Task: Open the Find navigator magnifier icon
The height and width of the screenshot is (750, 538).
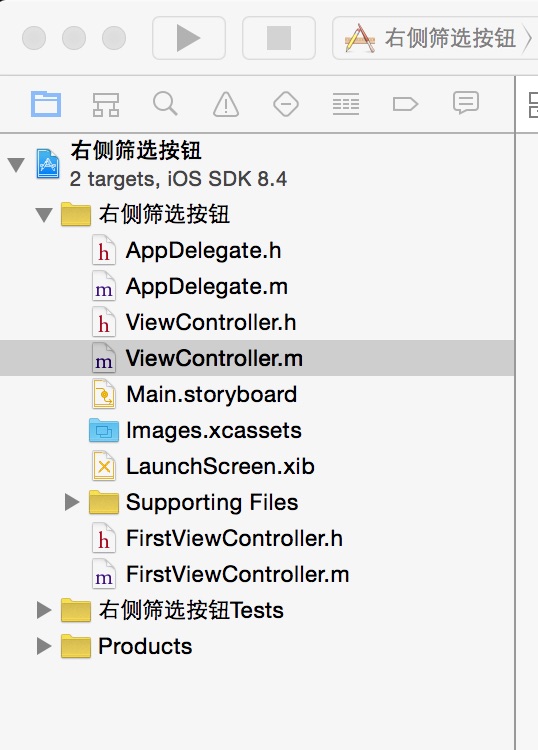Action: (165, 104)
